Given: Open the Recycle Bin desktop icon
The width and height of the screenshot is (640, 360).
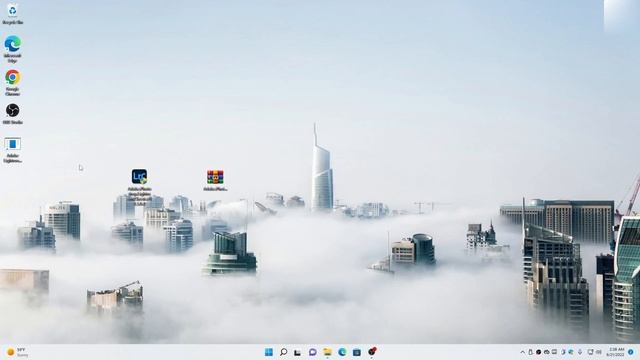Looking at the screenshot, I should (x=12, y=14).
